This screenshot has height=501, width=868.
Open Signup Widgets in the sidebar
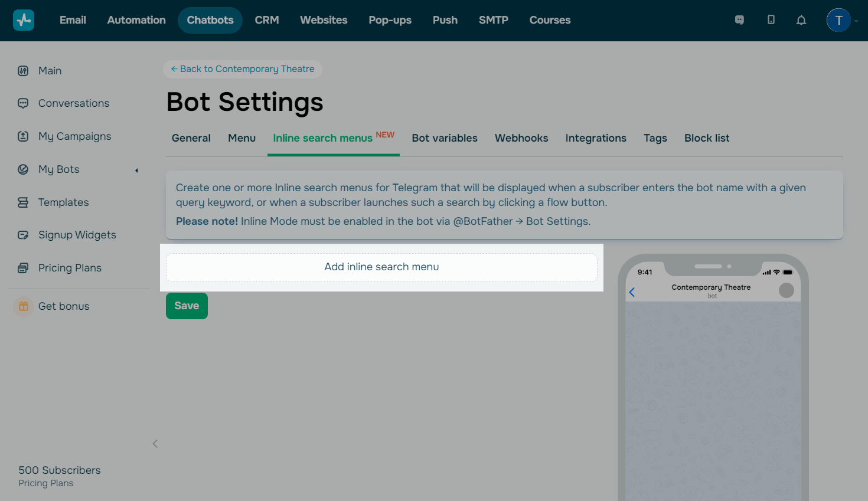coord(77,235)
